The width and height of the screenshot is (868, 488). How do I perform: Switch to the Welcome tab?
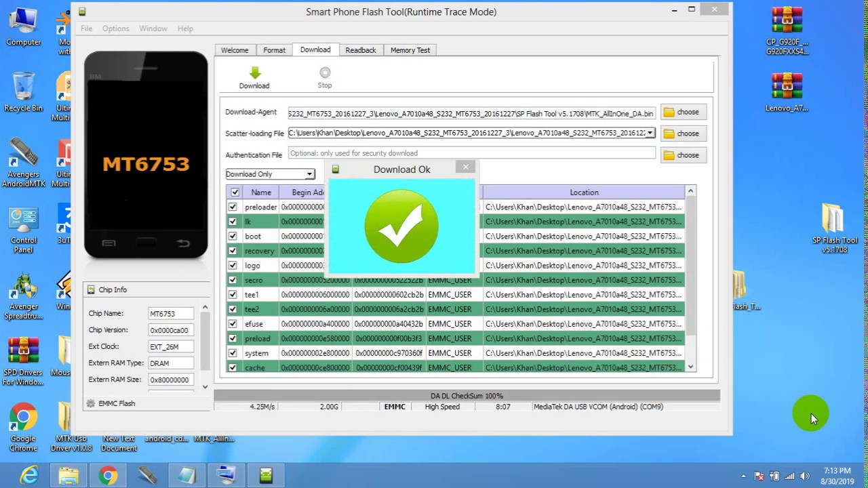click(235, 50)
